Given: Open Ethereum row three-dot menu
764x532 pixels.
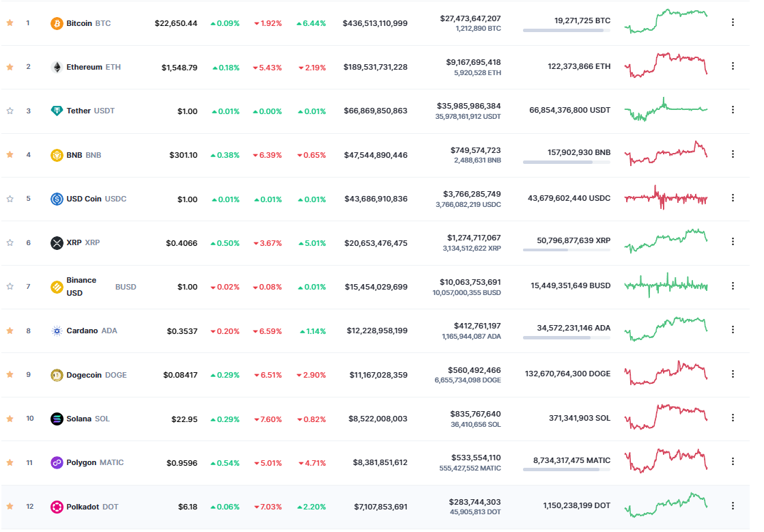Looking at the screenshot, I should point(733,66).
